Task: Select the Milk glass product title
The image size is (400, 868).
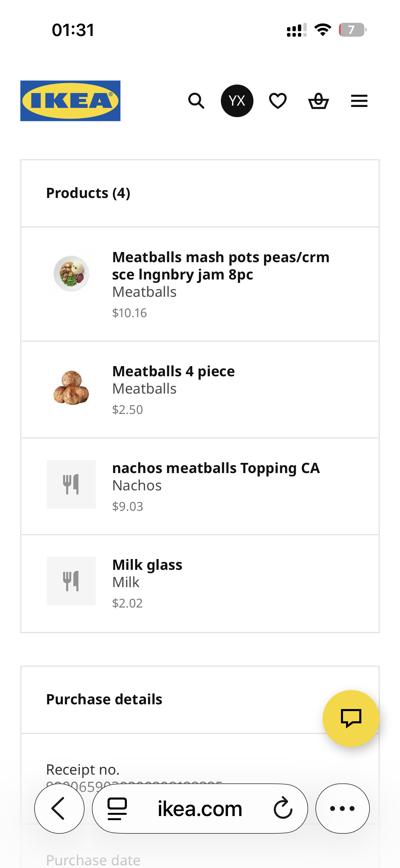Action: (147, 565)
